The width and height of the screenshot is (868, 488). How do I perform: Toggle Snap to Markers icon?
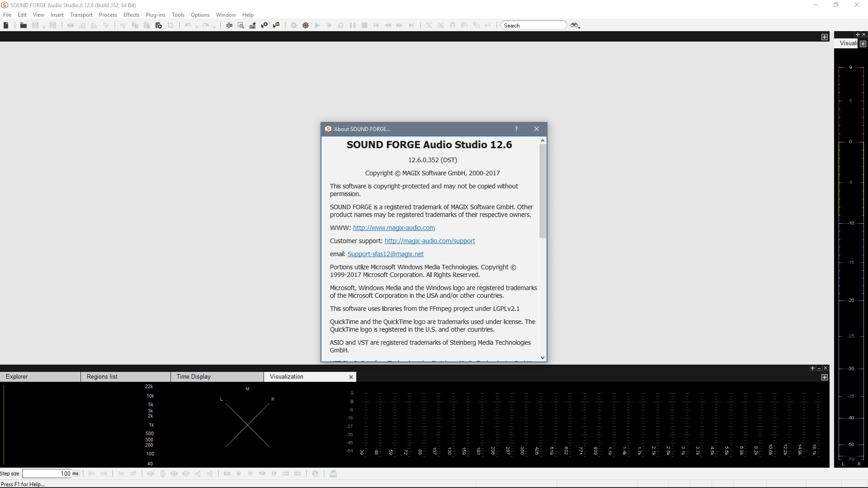coord(476,25)
